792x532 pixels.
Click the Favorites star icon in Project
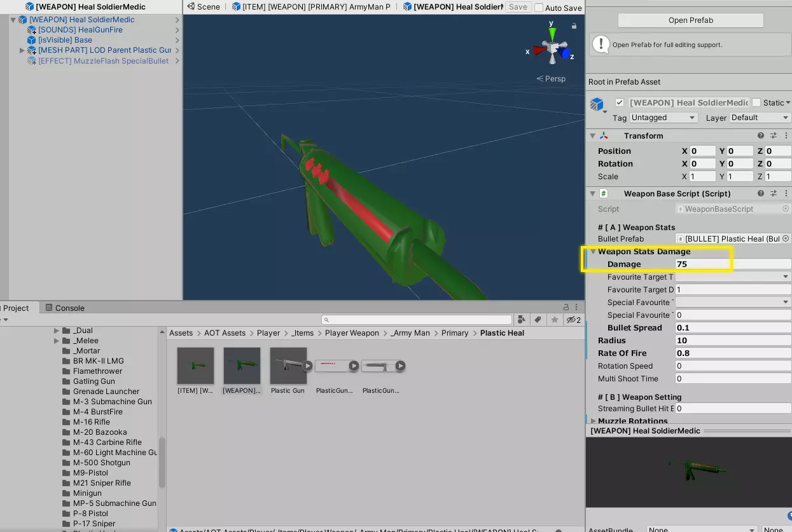[x=555, y=320]
